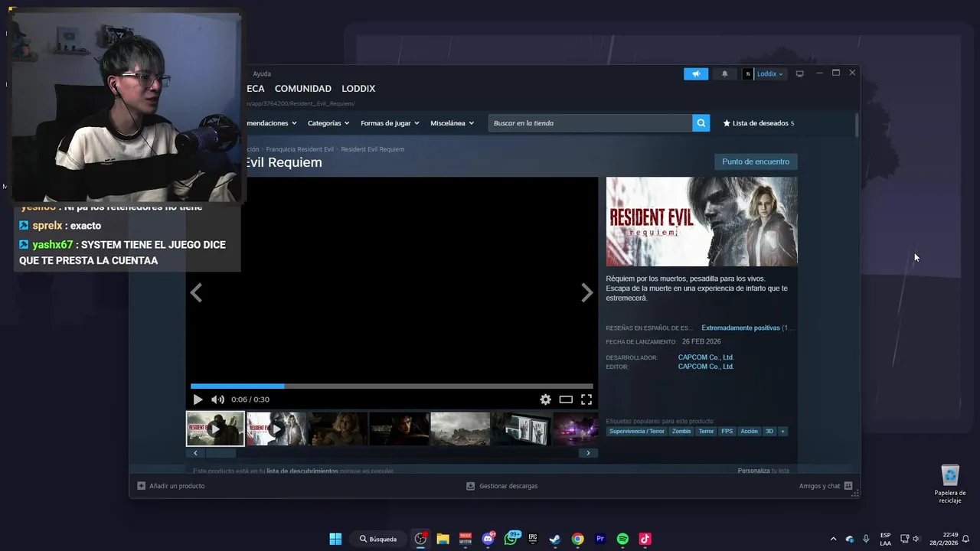
Task: Open the ruined landscape screenshot thumbnail
Action: [x=460, y=429]
